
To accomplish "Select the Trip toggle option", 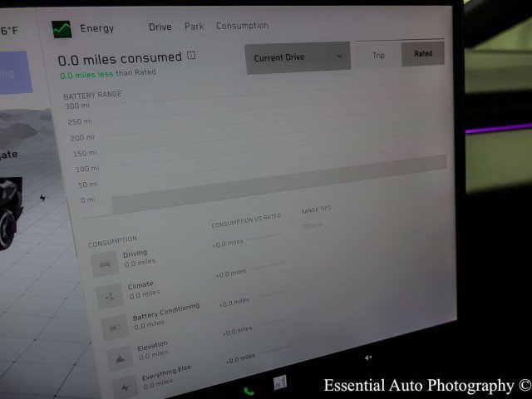I will coord(378,55).
